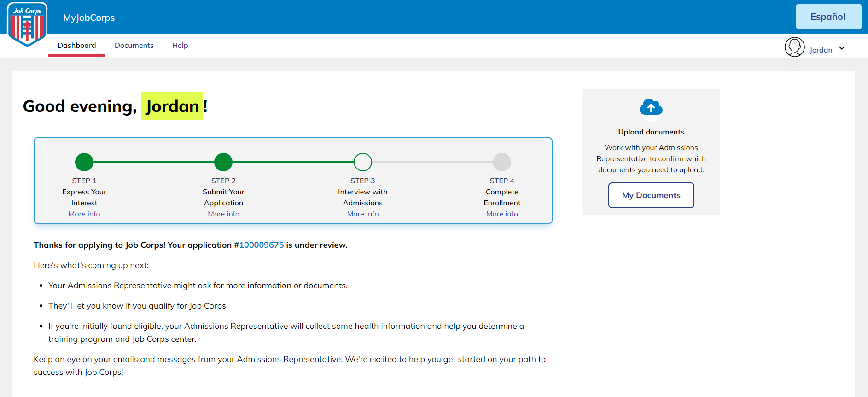The width and height of the screenshot is (868, 397).
Task: View More info for Express Your Interest
Action: click(x=84, y=214)
